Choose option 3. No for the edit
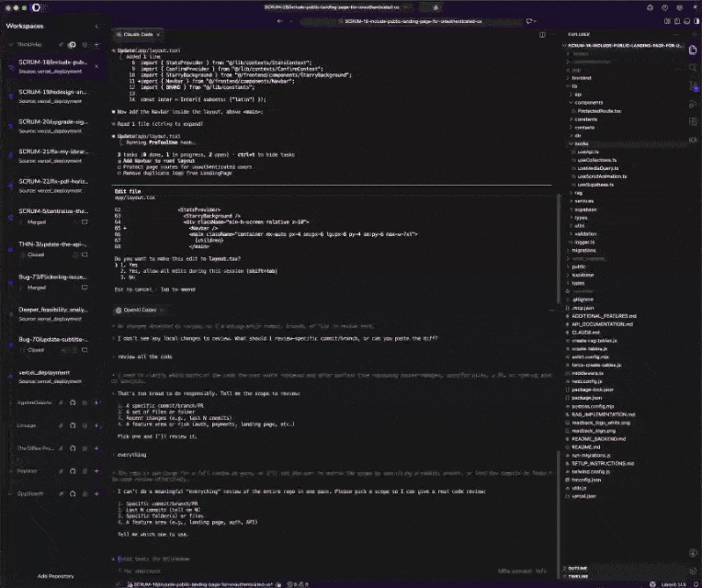Viewport: 702px width, 588px height. 128,277
